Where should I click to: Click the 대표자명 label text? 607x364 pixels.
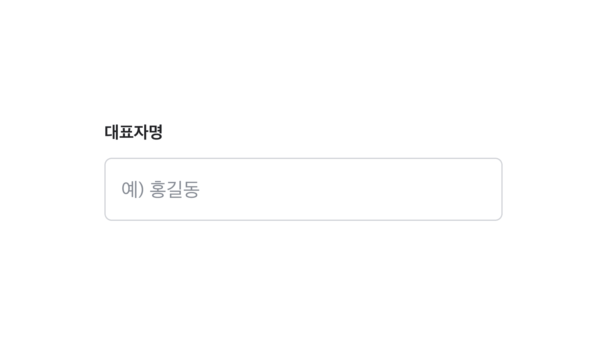[134, 132]
